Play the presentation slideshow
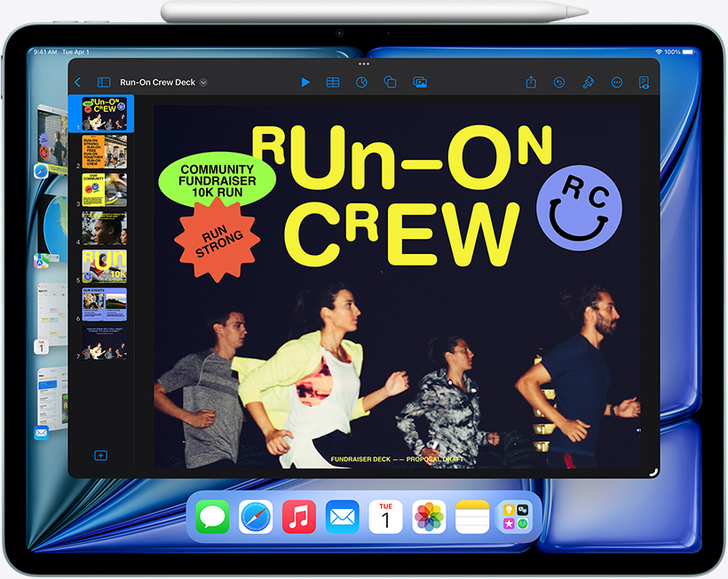Image resolution: width=728 pixels, height=579 pixels. pos(305,82)
